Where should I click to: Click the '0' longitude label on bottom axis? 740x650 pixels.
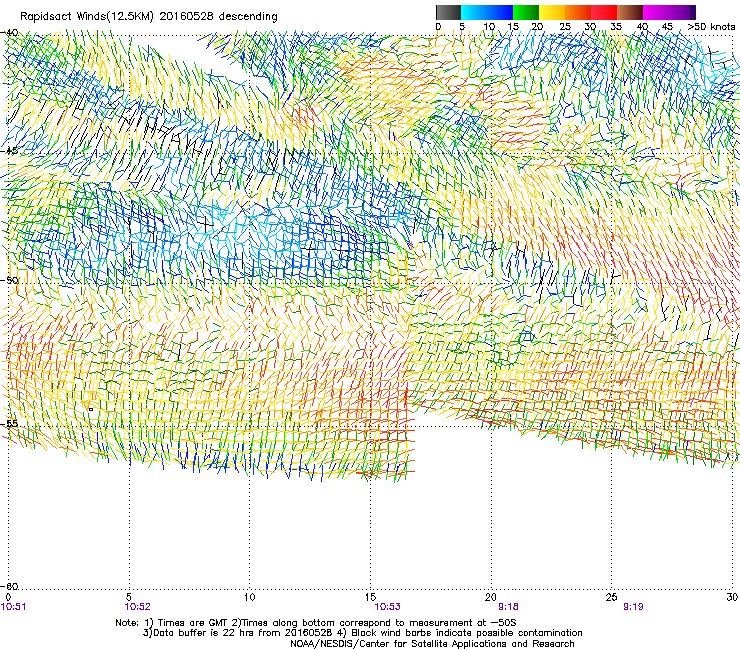8,597
